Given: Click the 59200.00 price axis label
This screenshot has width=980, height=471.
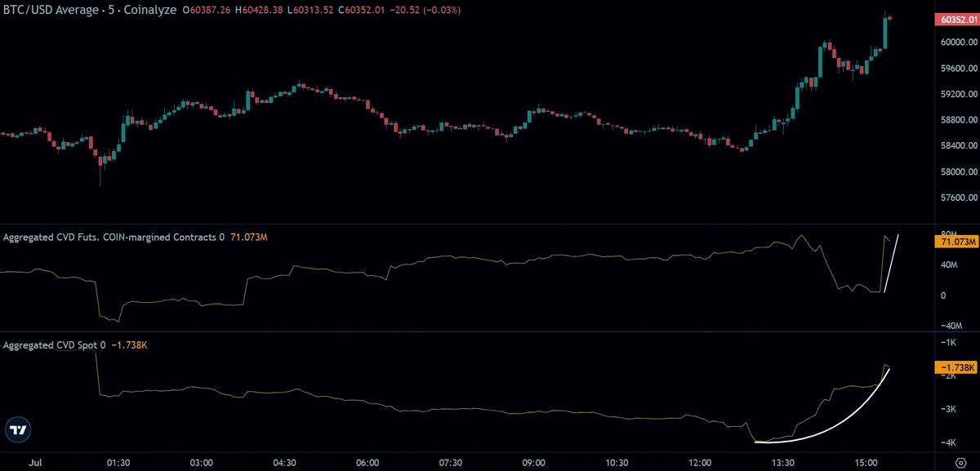Looking at the screenshot, I should (959, 95).
